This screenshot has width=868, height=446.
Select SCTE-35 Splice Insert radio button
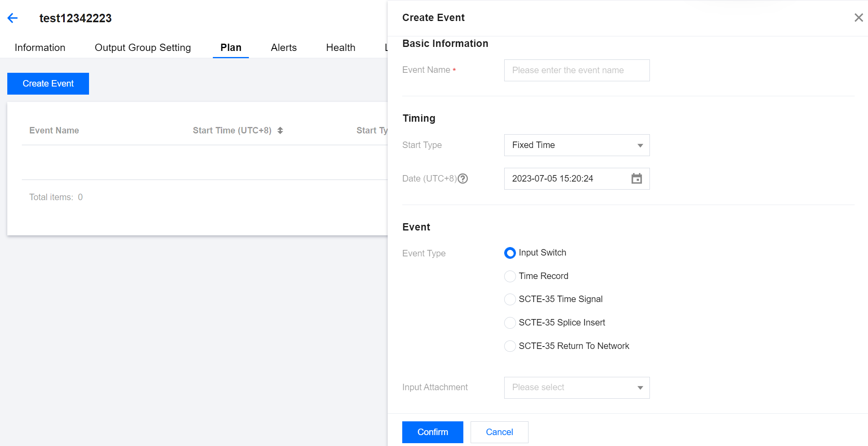coord(510,323)
